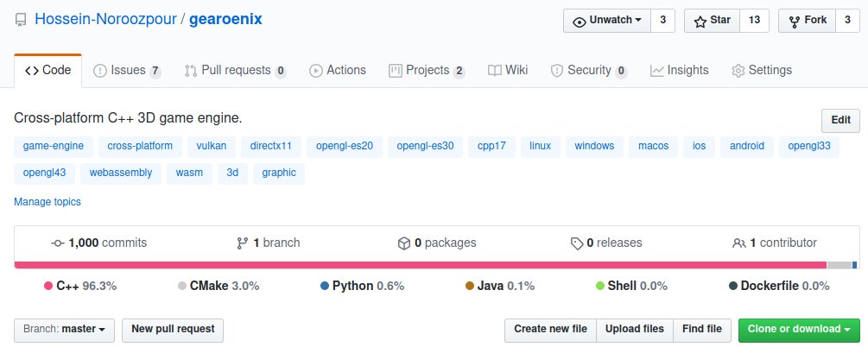The height and width of the screenshot is (347, 868).
Task: Click the fork icon on Fork button
Action: [795, 22]
